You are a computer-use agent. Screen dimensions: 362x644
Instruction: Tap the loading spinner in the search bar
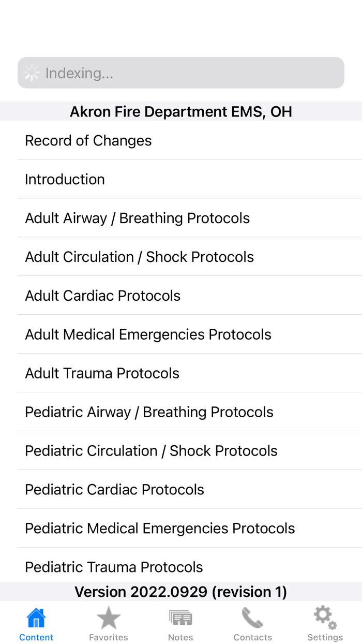coord(32,72)
